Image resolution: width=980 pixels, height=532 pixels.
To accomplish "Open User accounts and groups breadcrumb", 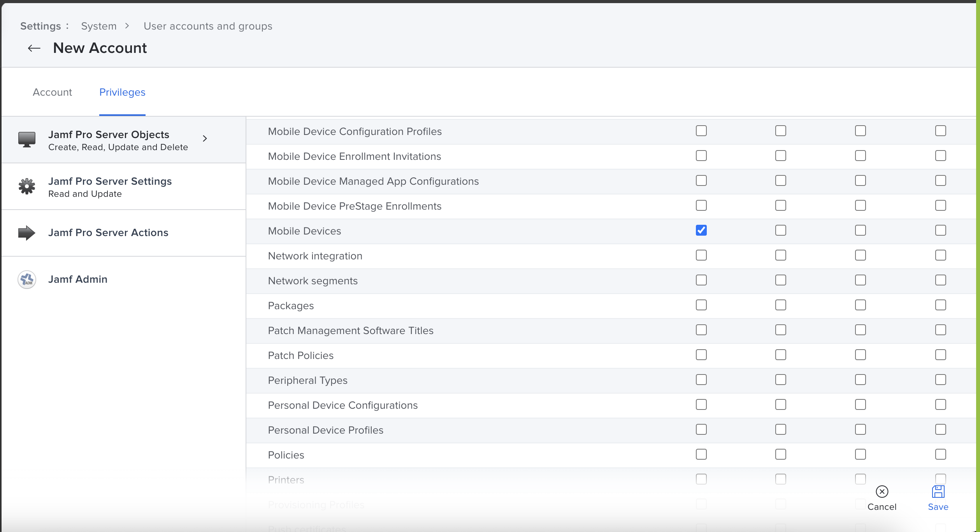I will click(208, 26).
